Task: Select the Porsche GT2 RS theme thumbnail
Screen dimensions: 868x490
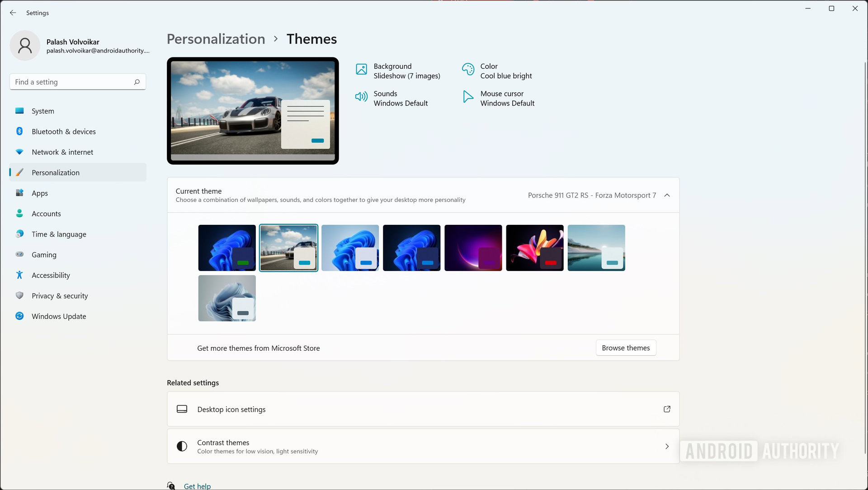Action: [x=288, y=247]
